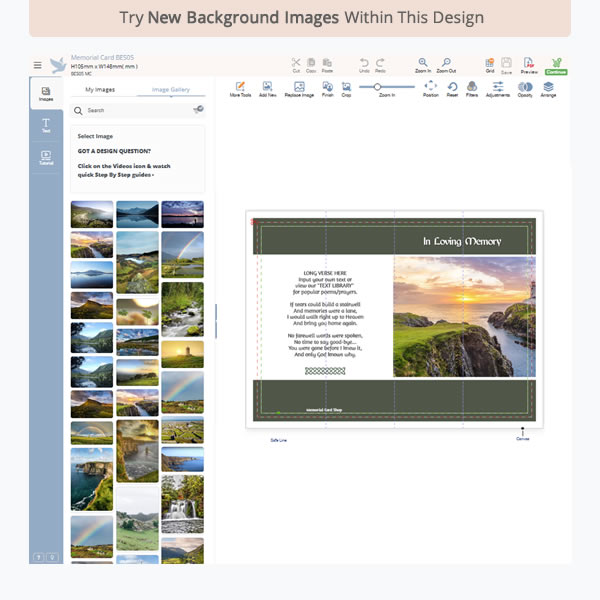The height and width of the screenshot is (600, 600).
Task: Click the green Continue button
Action: pyautogui.click(x=555, y=65)
